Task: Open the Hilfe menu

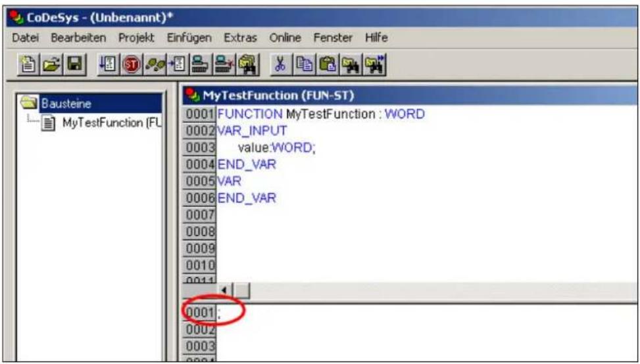Action: pyautogui.click(x=376, y=38)
